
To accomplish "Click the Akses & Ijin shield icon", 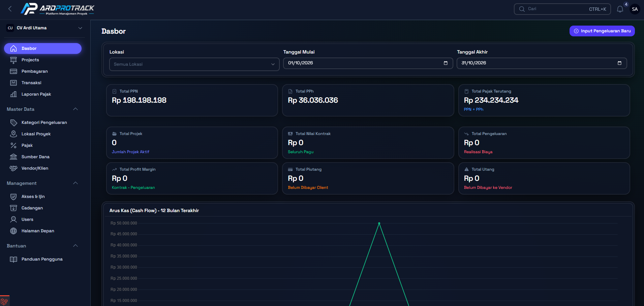I will [13, 197].
